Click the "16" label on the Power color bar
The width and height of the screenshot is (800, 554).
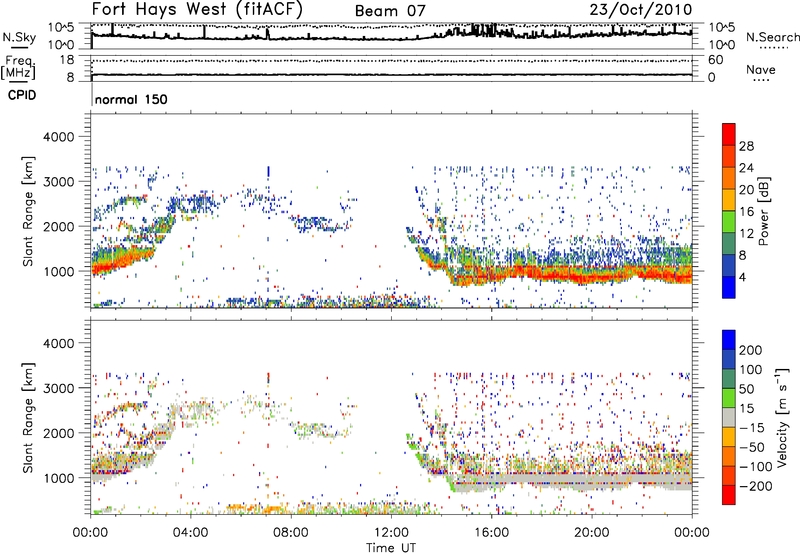pyautogui.click(x=746, y=212)
